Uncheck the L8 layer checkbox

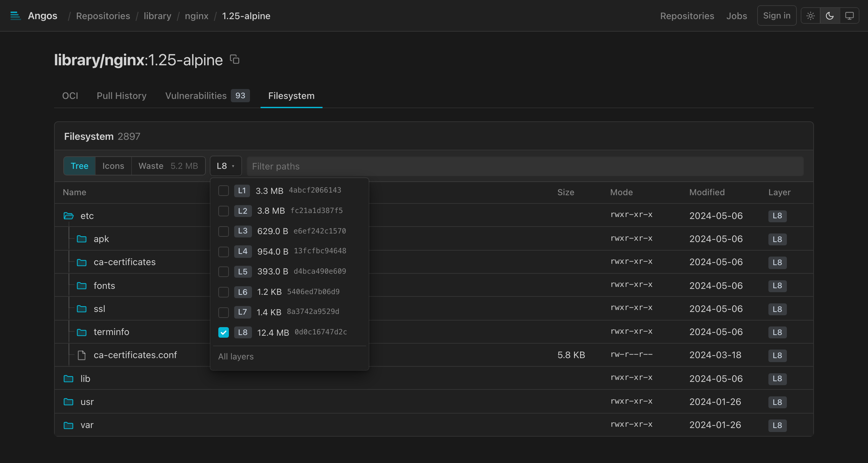coord(223,332)
